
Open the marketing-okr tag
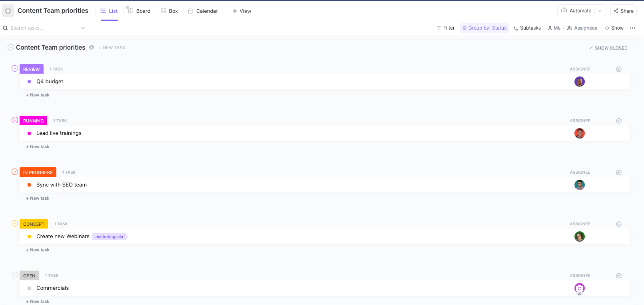coord(110,237)
